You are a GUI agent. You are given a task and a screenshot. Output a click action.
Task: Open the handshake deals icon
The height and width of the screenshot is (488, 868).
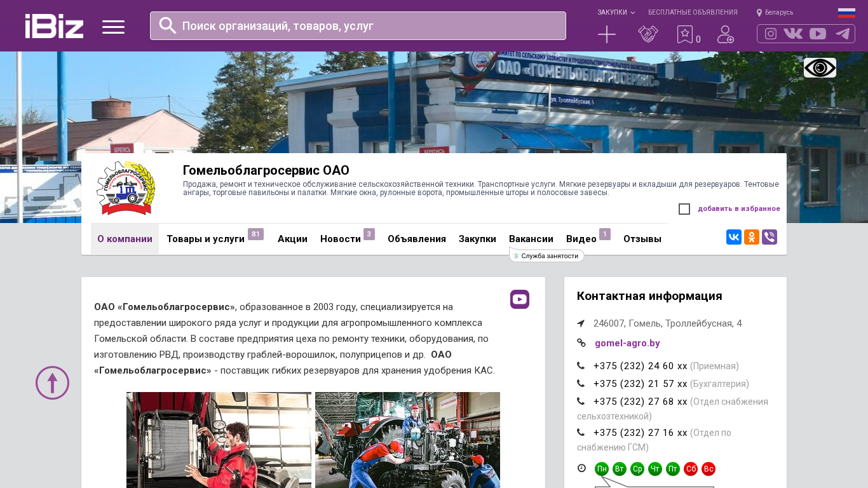coord(648,34)
